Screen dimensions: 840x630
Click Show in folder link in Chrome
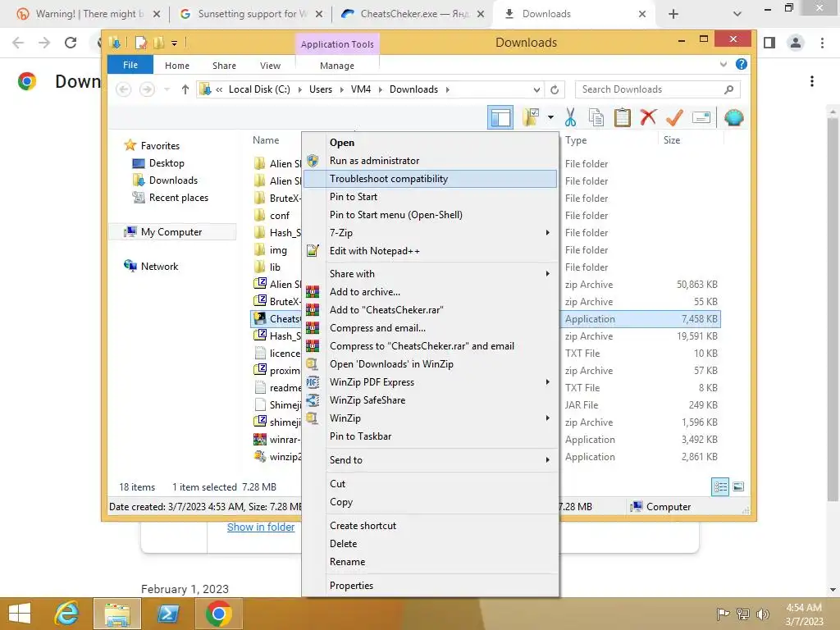click(261, 527)
